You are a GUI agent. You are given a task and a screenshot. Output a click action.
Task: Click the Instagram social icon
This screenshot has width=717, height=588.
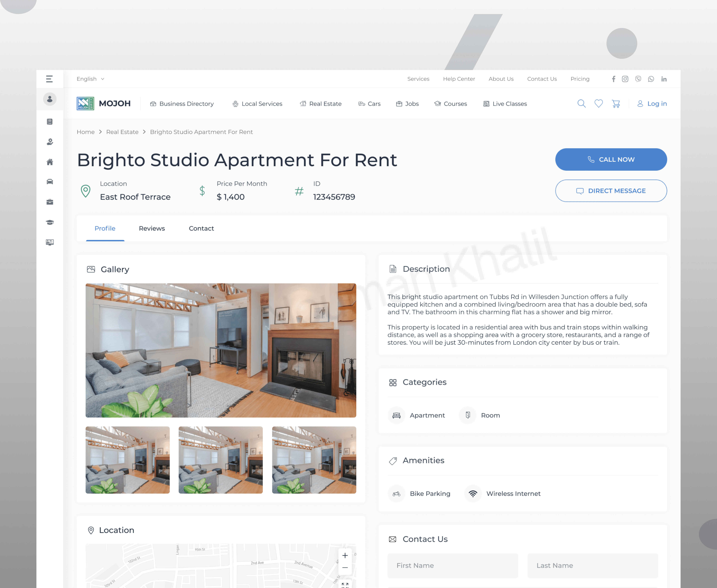tap(625, 79)
